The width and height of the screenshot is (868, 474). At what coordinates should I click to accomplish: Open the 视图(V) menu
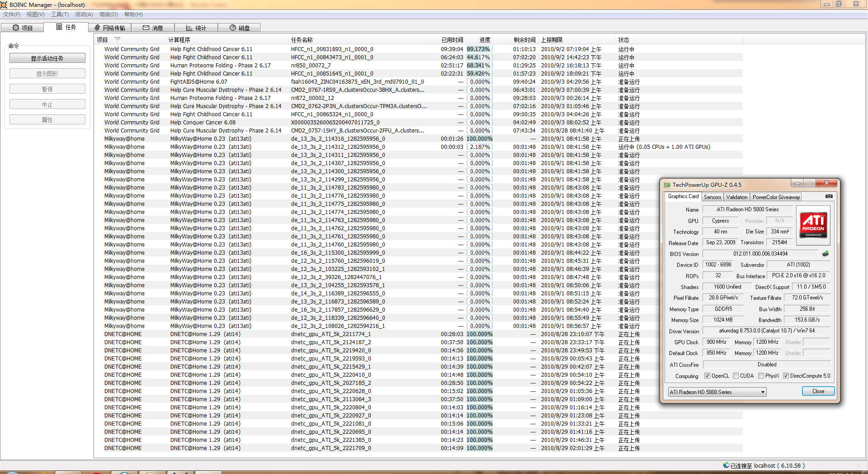(35, 14)
